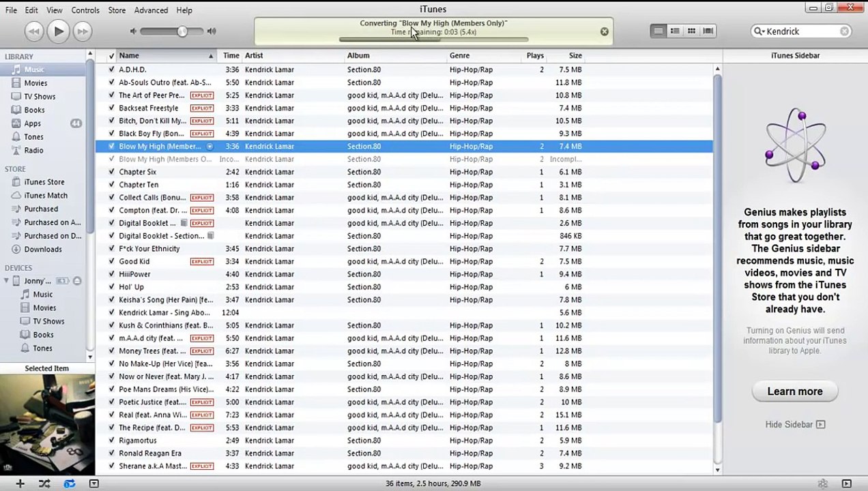Open Downloads in Store section

click(x=43, y=250)
